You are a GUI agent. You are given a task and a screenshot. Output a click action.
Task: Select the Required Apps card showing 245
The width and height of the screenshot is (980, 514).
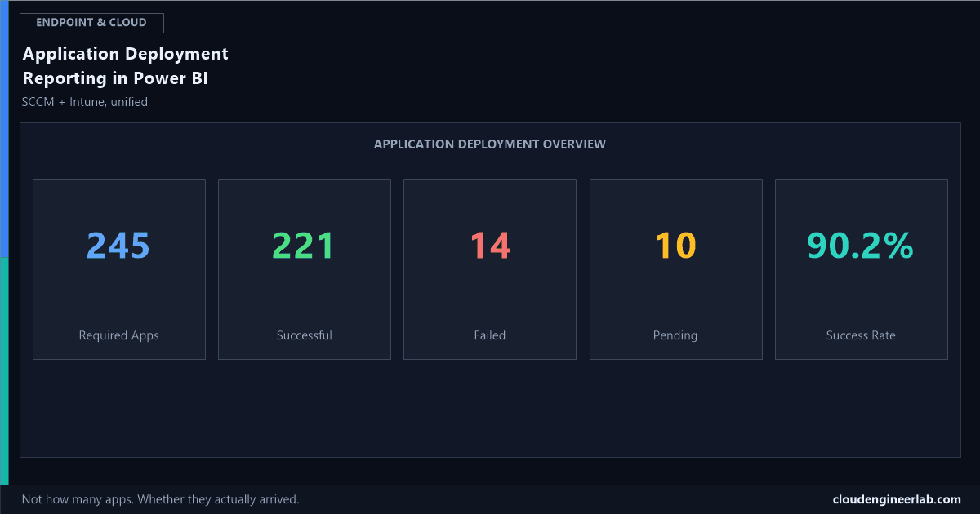coord(119,269)
